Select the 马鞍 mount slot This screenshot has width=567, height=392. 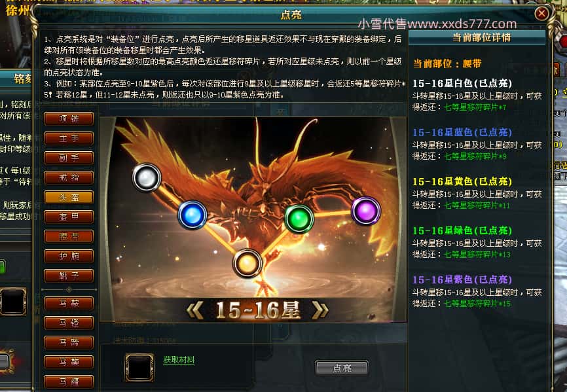(x=69, y=303)
